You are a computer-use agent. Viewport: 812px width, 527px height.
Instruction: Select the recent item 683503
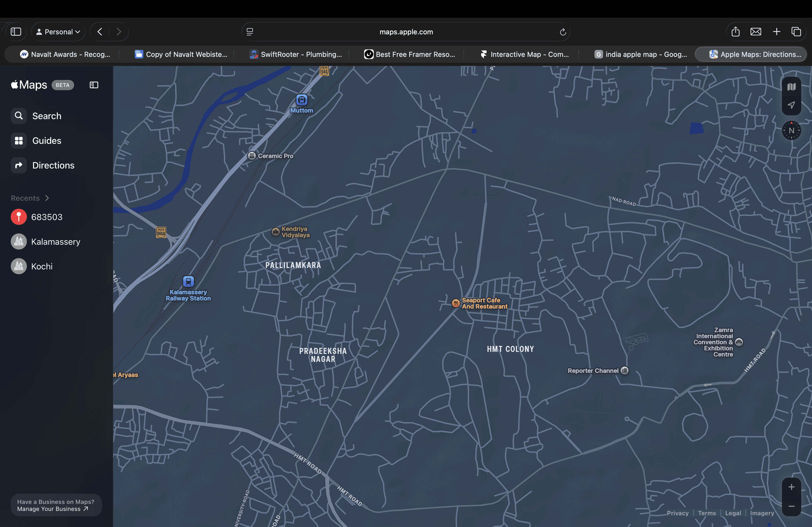tap(47, 217)
